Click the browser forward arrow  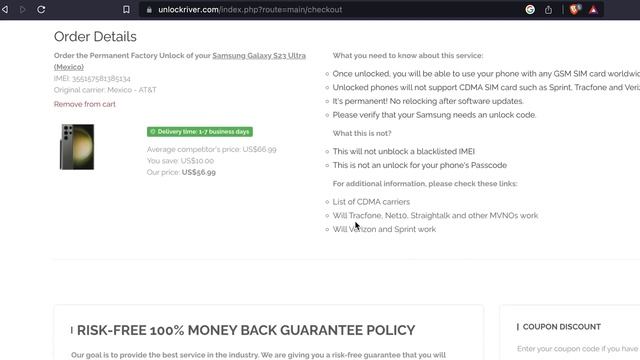22,9
